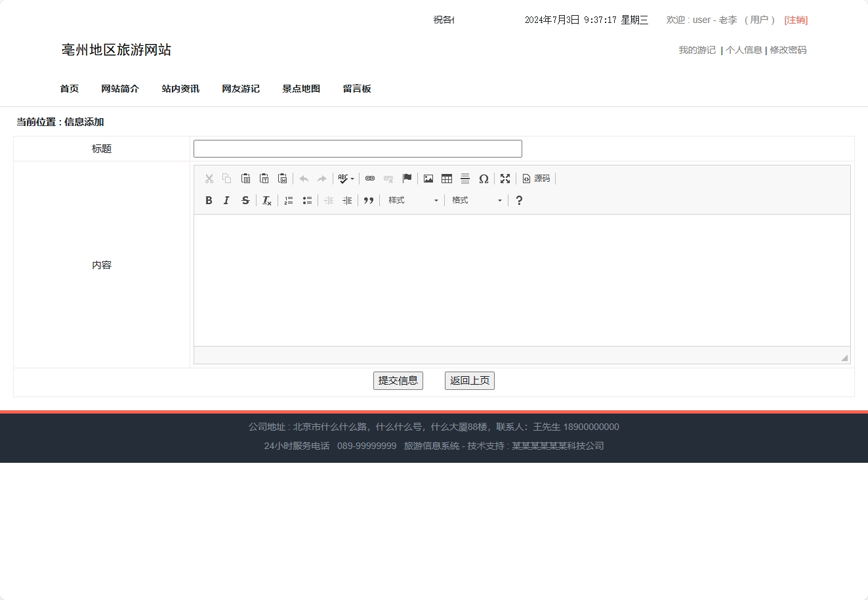Image resolution: width=868 pixels, height=600 pixels.
Task: Toggle bold formatting in the editor
Action: [x=209, y=200]
